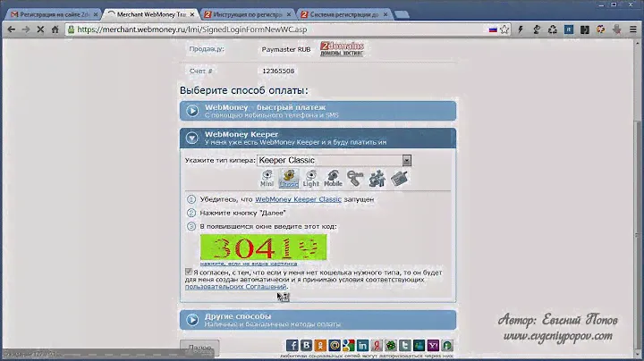Image resolution: width=644 pixels, height=361 pixels.
Task: Click the browser stop loading button
Action: (x=42, y=29)
